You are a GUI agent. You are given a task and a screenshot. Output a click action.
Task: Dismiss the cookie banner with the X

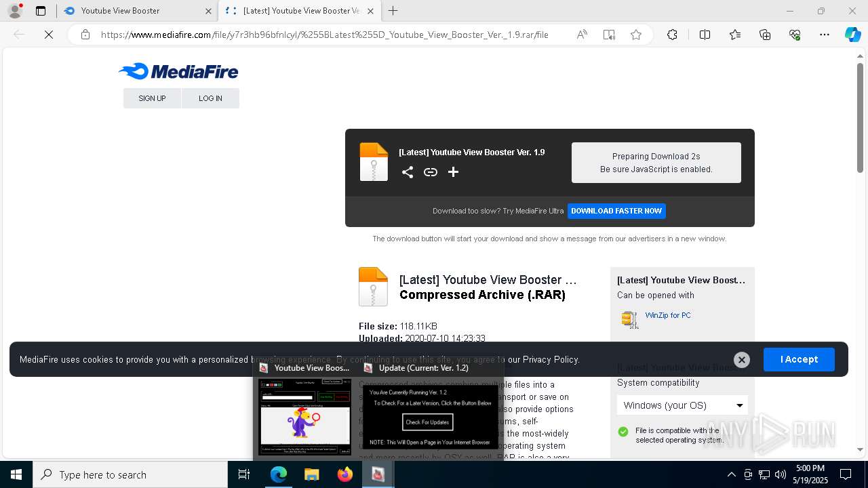[x=742, y=360]
